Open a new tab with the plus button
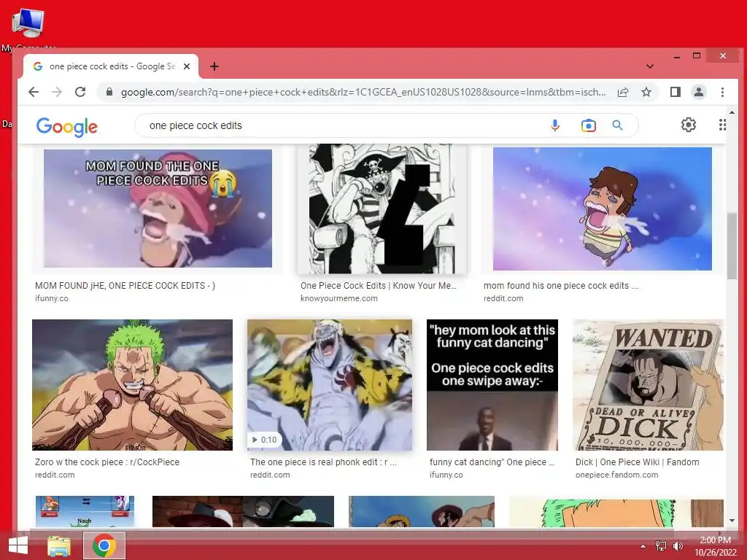 point(214,66)
